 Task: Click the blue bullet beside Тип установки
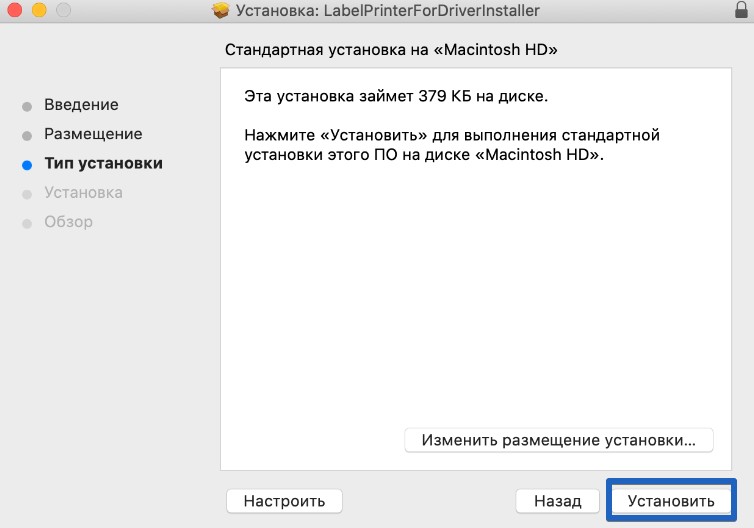click(27, 164)
